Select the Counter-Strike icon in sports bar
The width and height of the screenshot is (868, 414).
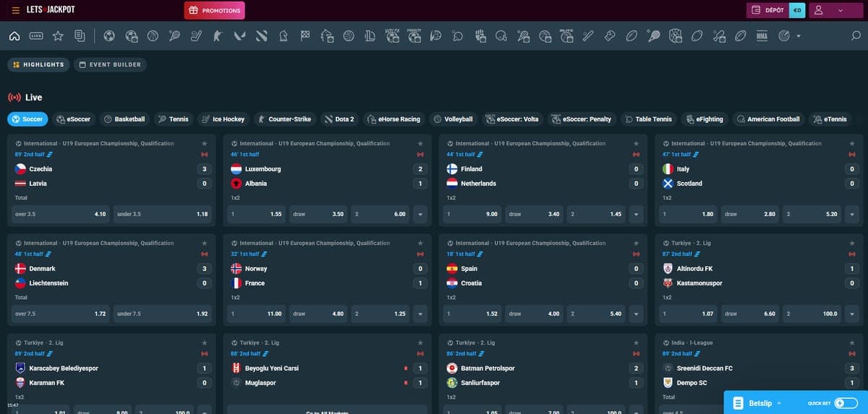pyautogui.click(x=218, y=35)
